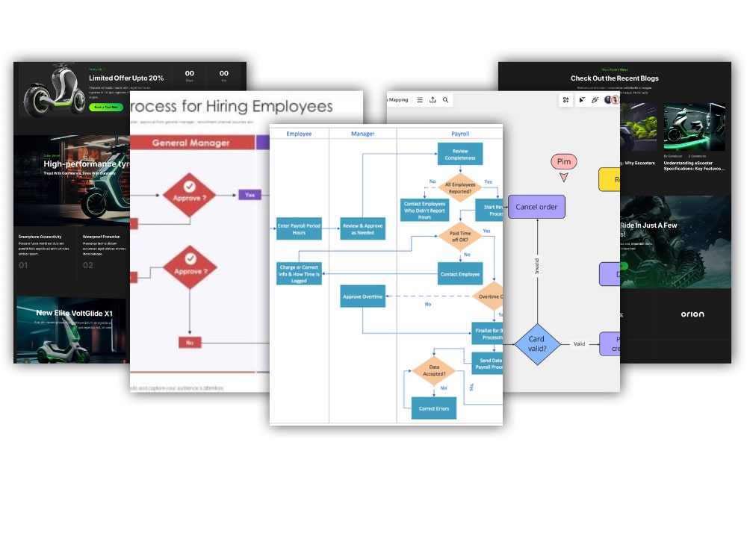Click the 00 Hrs countdown box
This screenshot has height=560, width=747.
224,76
